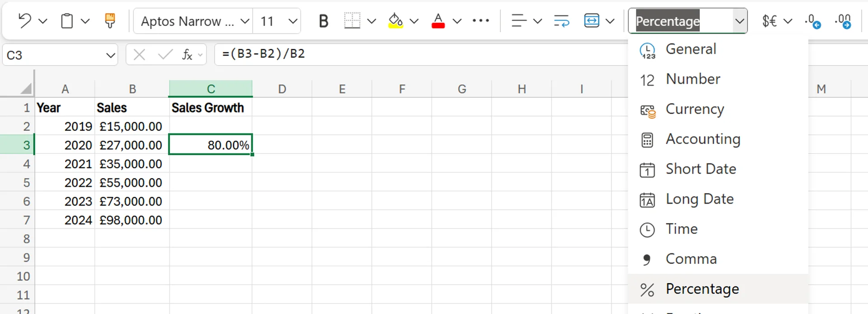Expand the Paste options arrow
This screenshot has width=868, height=314.
[85, 21]
